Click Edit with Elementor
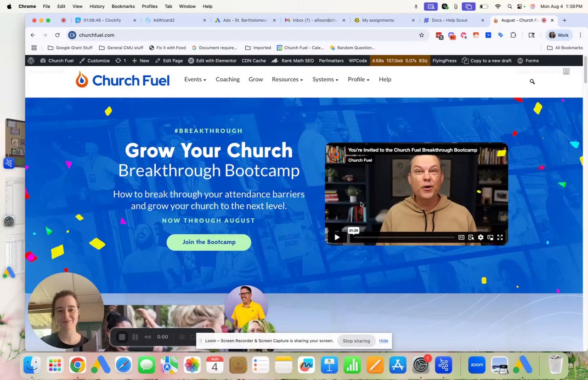The image size is (588, 380). [x=212, y=61]
